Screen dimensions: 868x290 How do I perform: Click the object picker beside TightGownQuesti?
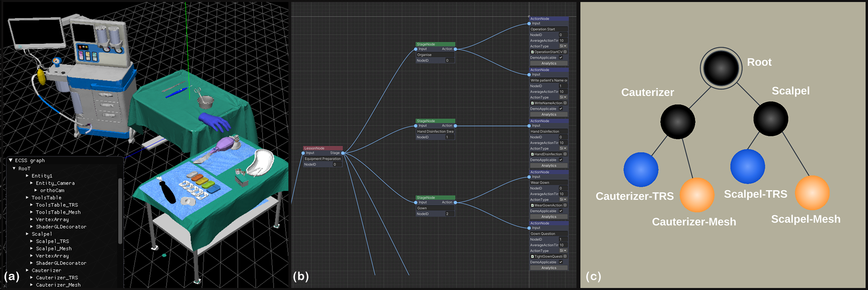click(565, 256)
